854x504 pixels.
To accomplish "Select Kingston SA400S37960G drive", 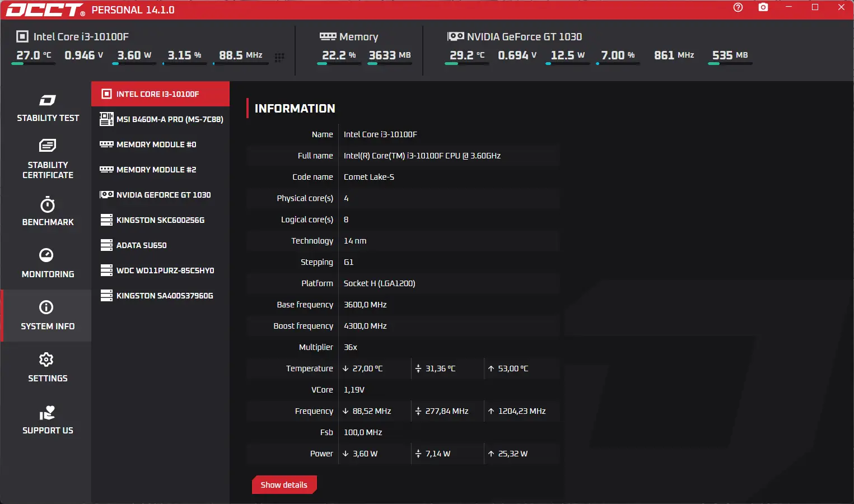I will tap(161, 296).
